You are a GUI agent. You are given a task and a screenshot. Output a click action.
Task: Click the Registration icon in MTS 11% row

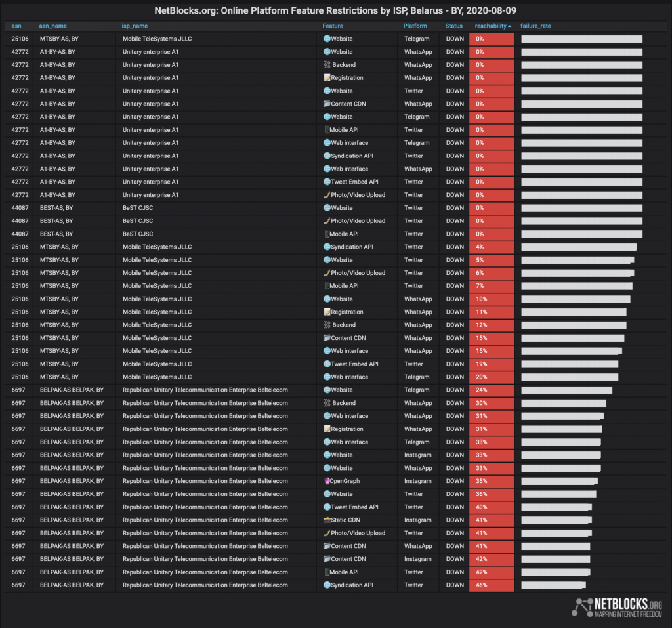pyautogui.click(x=327, y=312)
